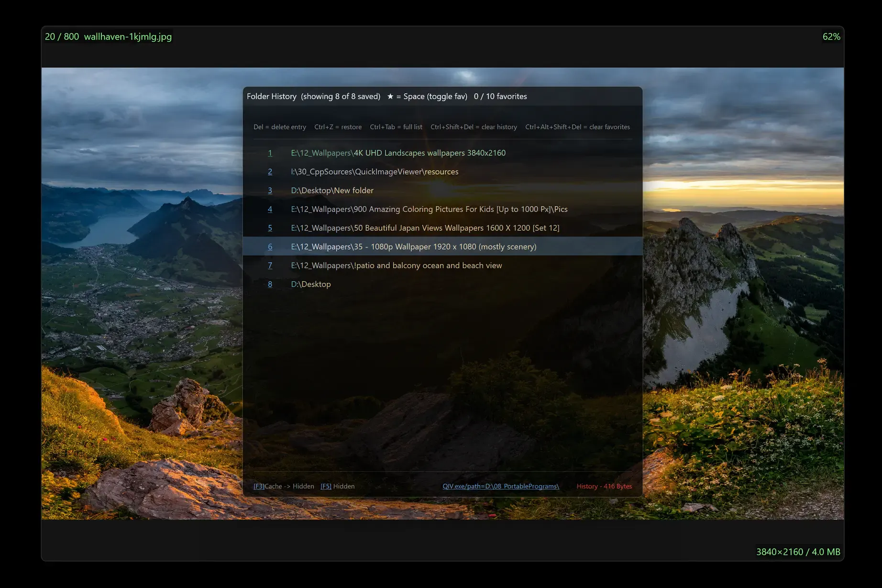Click history index number 6 link

270,246
